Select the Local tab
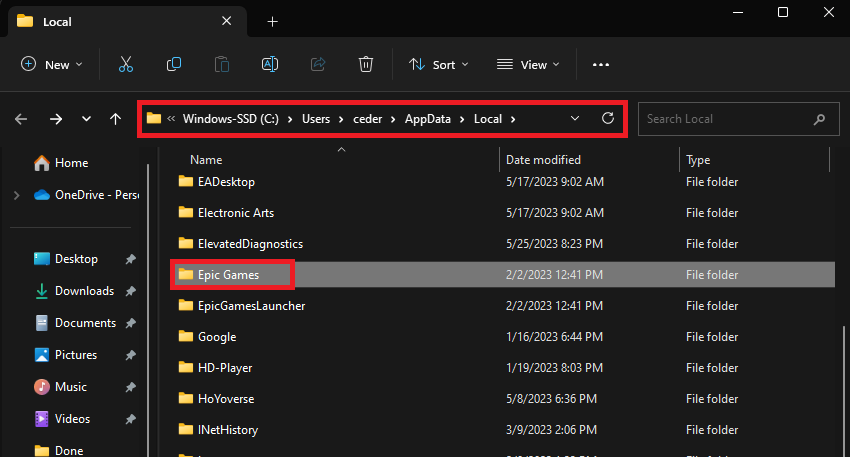The width and height of the screenshot is (850, 457). coord(127,22)
